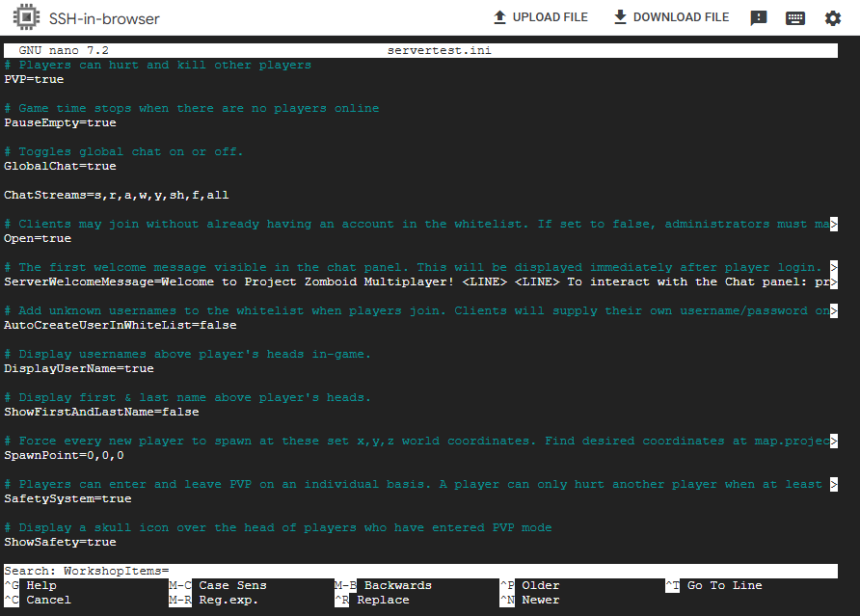Click the ^P Older shortcut

pos(530,585)
